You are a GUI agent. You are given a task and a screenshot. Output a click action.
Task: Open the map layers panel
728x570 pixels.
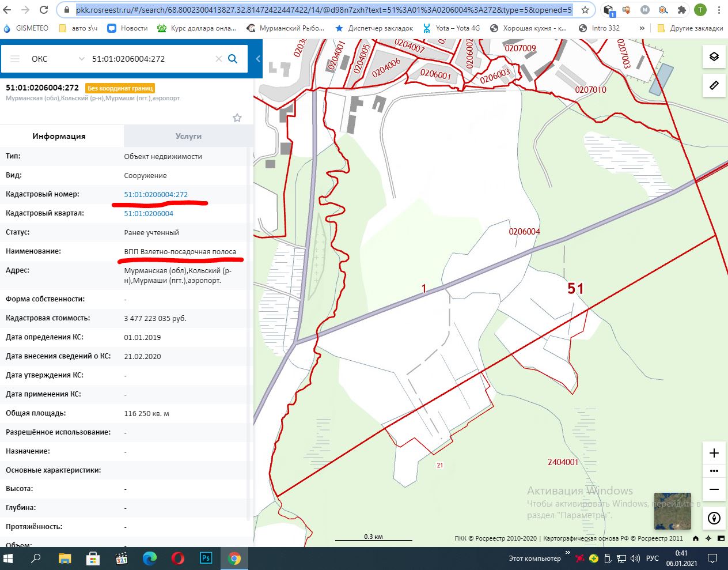(x=714, y=56)
